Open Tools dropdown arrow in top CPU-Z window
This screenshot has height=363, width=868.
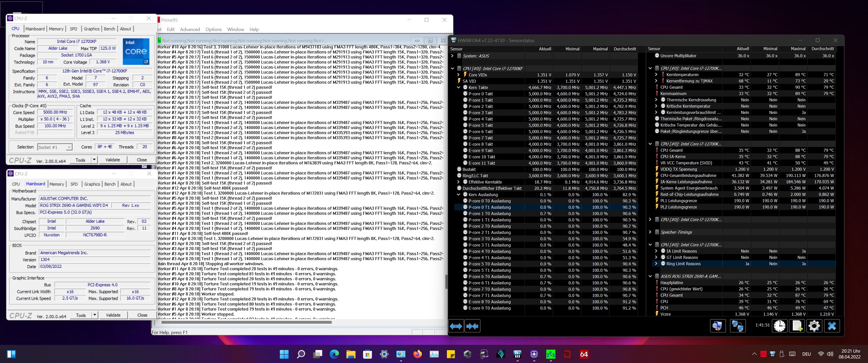[x=94, y=160]
